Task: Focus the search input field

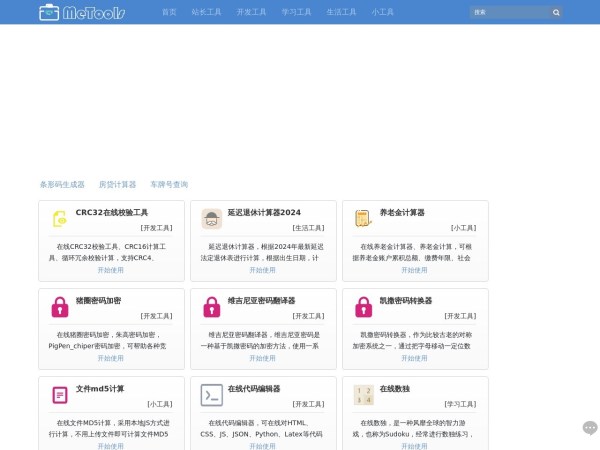Action: pyautogui.click(x=508, y=12)
